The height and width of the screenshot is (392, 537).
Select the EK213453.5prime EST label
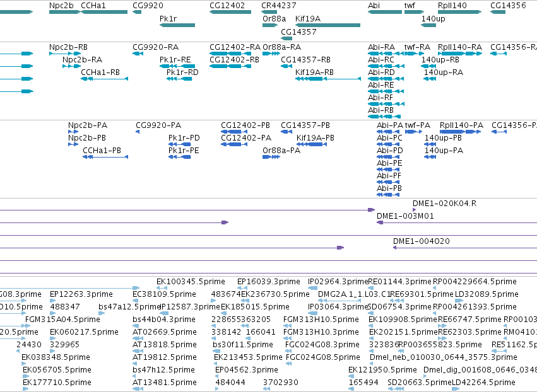coord(248,357)
